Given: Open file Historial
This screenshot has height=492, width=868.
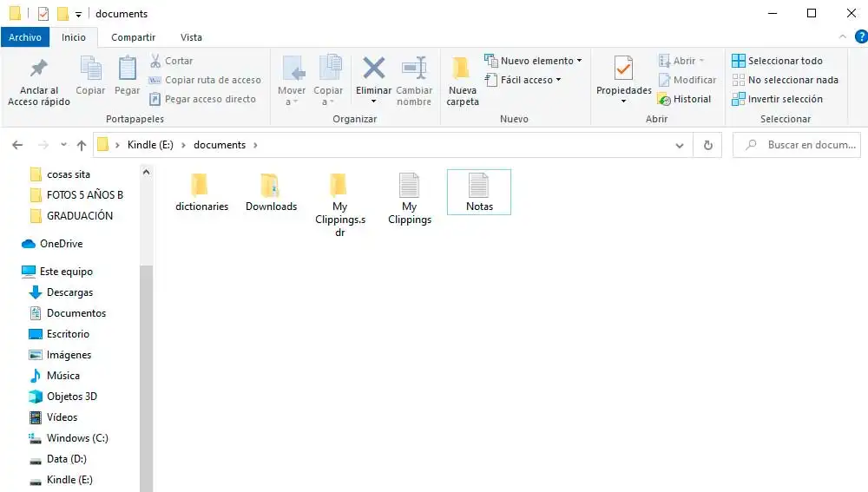Looking at the screenshot, I should point(684,99).
